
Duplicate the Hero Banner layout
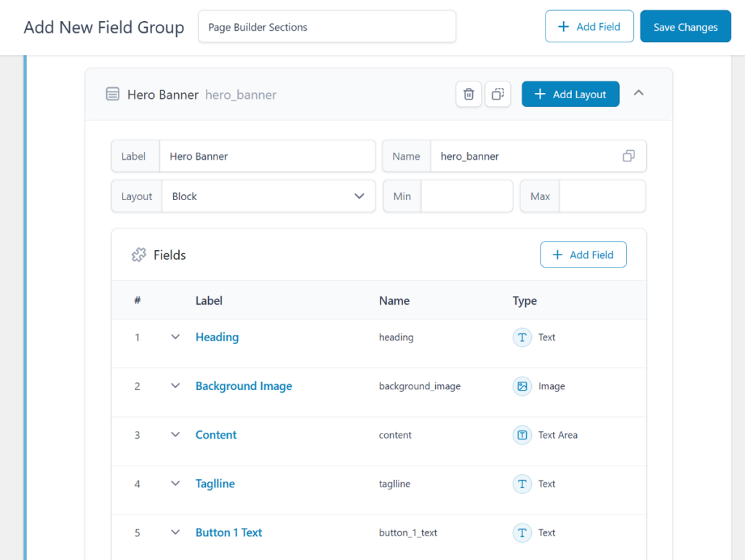pos(498,94)
